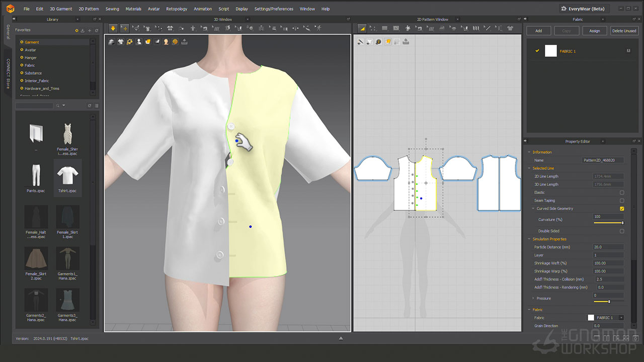Enable the Seam Taping checkbox
This screenshot has width=644, height=362.
click(x=622, y=201)
